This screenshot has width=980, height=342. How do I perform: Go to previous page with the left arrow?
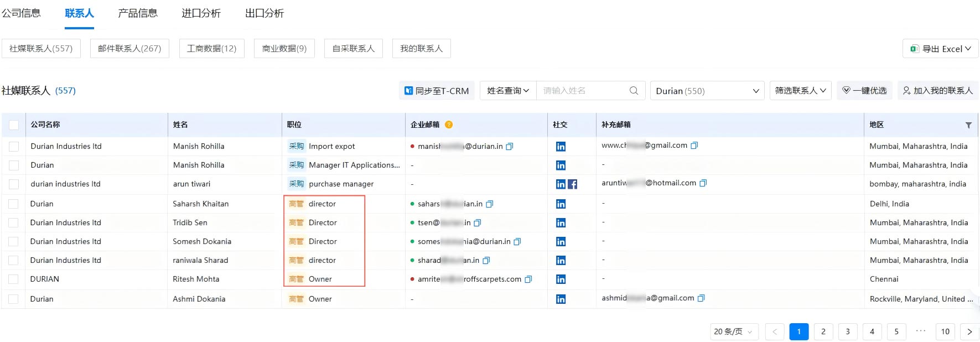(x=775, y=331)
